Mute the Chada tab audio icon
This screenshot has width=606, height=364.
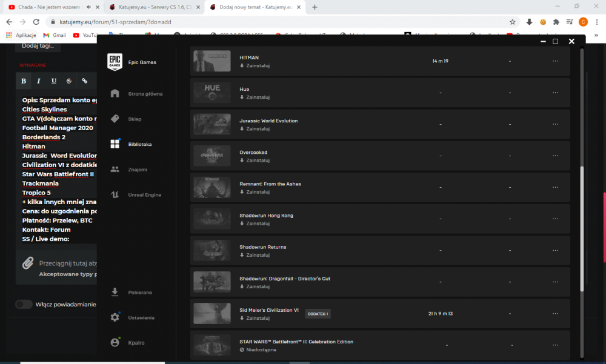pyautogui.click(x=88, y=7)
